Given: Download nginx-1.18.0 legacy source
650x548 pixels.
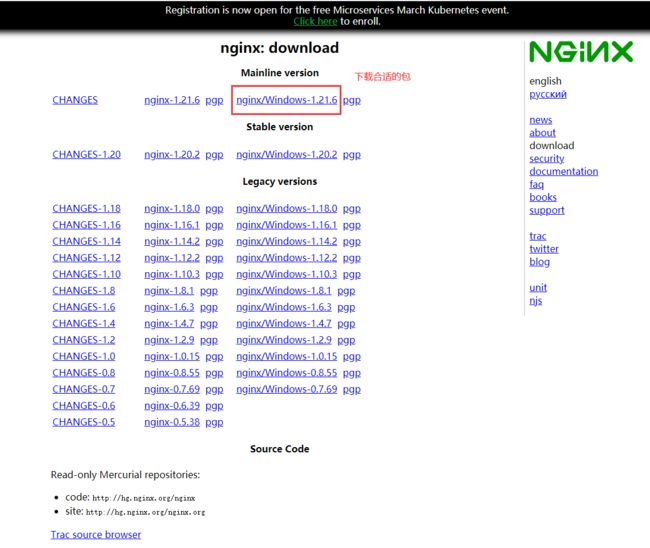Looking at the screenshot, I should coord(172,208).
